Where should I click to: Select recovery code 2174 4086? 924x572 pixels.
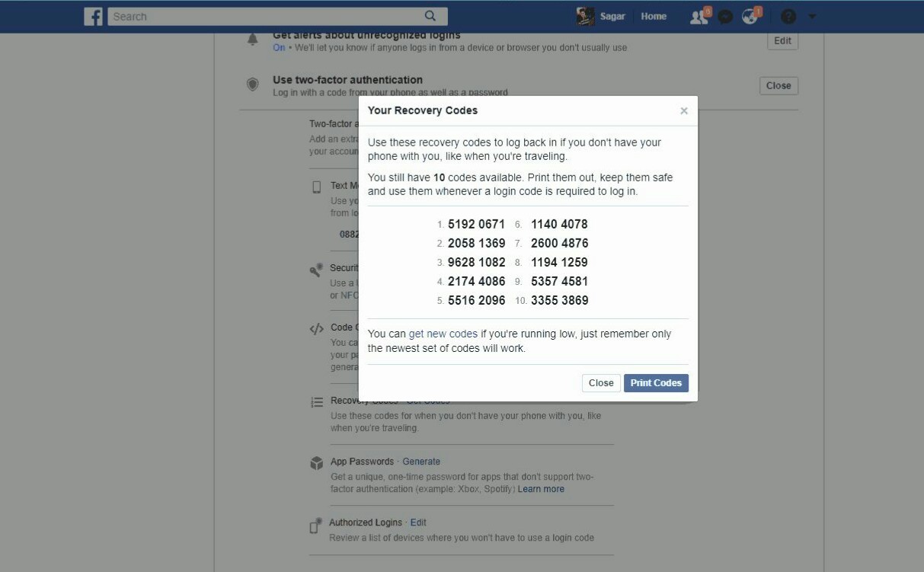pyautogui.click(x=476, y=281)
